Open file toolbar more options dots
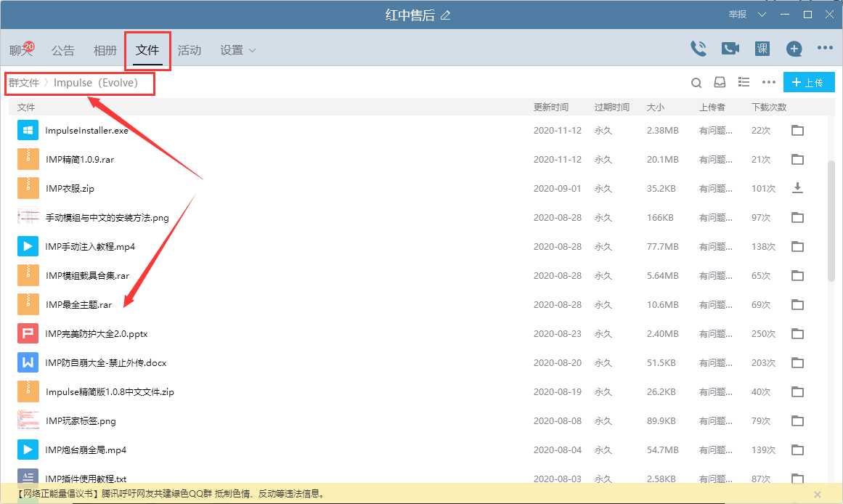 769,82
